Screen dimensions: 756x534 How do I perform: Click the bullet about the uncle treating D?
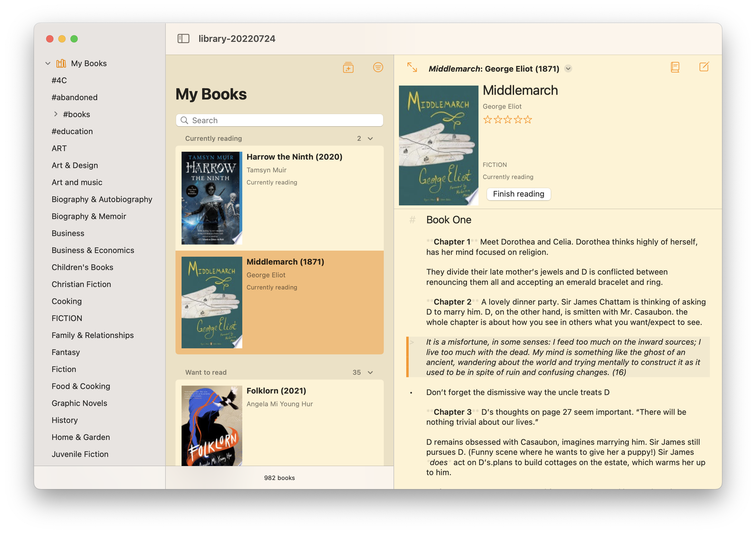point(518,392)
